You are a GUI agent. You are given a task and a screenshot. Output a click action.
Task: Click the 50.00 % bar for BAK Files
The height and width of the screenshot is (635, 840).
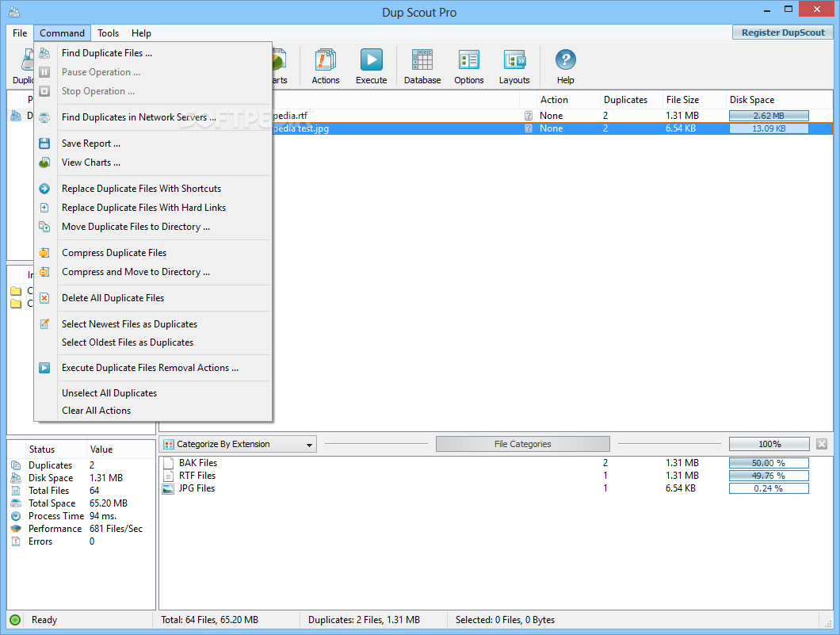pyautogui.click(x=769, y=463)
